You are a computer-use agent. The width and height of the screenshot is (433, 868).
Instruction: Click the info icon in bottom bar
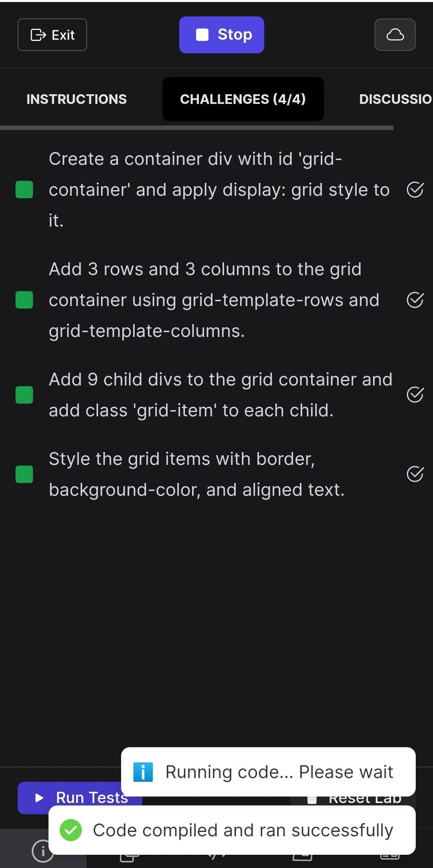pos(42,851)
